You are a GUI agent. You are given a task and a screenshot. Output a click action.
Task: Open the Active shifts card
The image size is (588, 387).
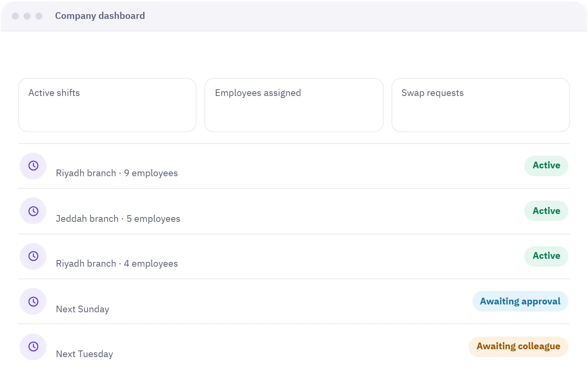107,105
